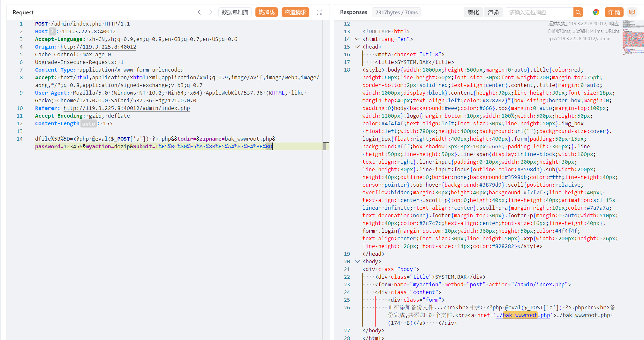Click the 构造请求 button
The width and height of the screenshot is (644, 340).
click(x=295, y=12)
